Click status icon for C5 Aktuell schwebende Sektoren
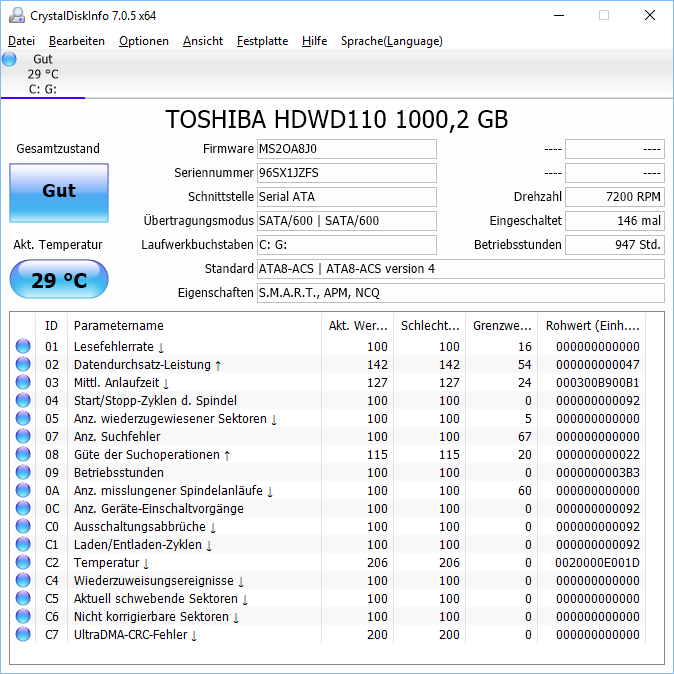 click(23, 599)
